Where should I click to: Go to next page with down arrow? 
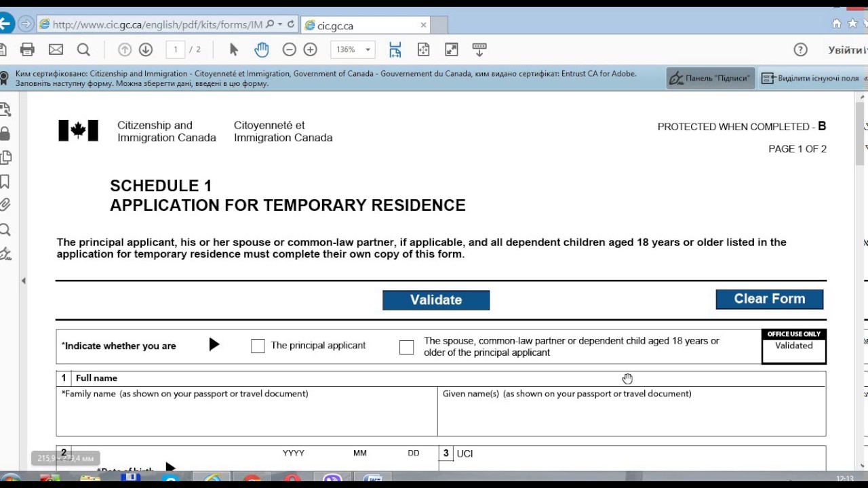[146, 49]
